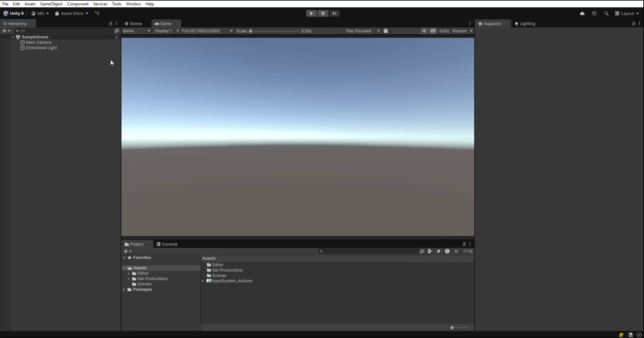
Task: Click the Search by Log Type icon
Action: [x=447, y=251]
